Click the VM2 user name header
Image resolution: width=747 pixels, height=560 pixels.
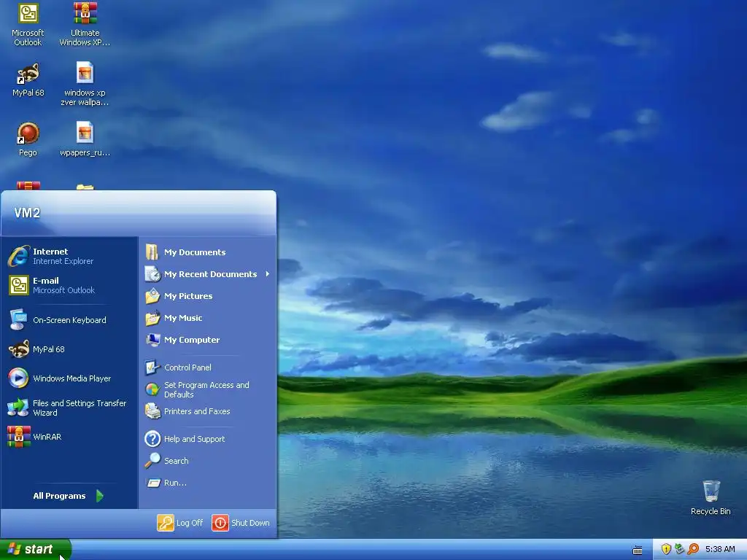[27, 213]
